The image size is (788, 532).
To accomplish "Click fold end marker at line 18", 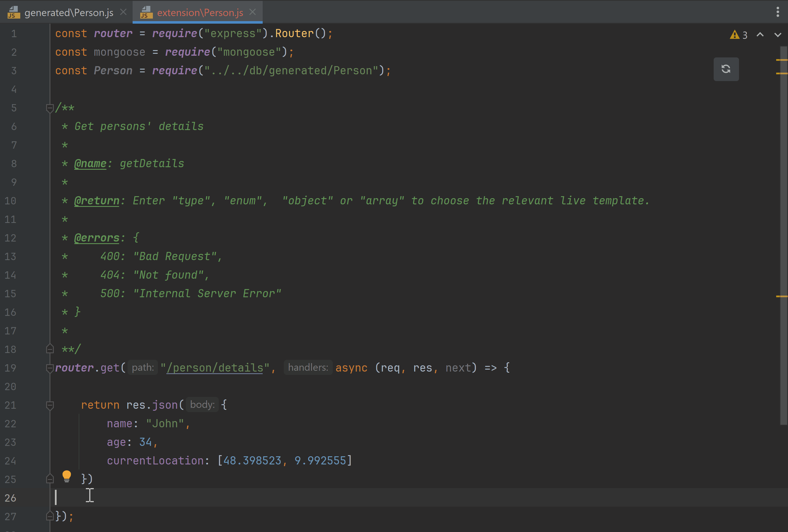I will 50,349.
